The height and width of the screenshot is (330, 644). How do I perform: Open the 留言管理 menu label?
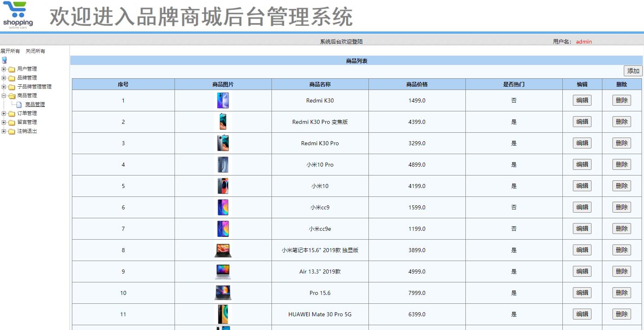(27, 122)
